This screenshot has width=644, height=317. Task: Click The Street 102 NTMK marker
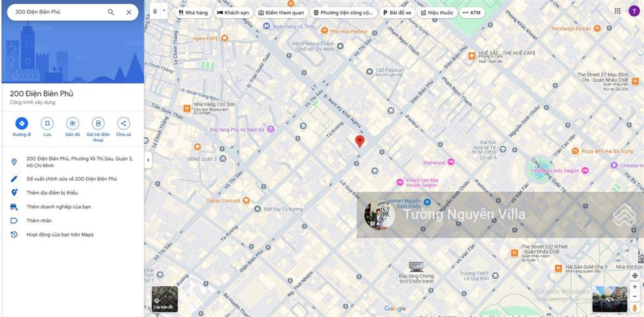pyautogui.click(x=514, y=253)
